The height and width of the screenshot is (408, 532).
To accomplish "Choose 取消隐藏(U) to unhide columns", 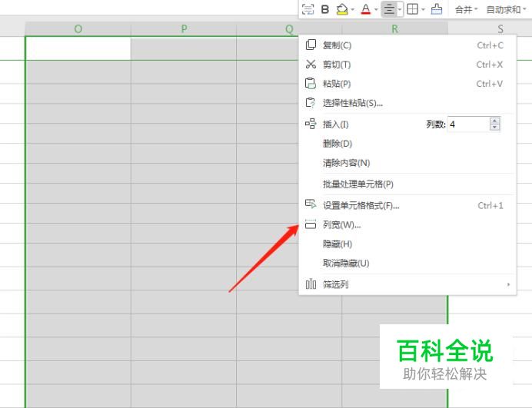I will pos(407,264).
